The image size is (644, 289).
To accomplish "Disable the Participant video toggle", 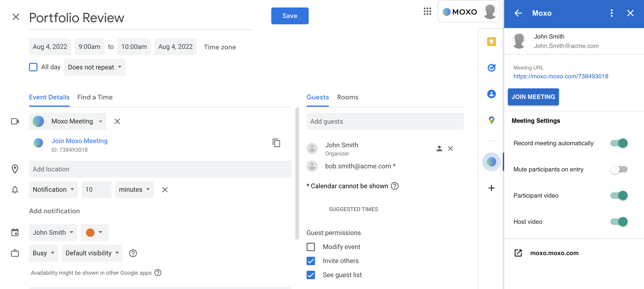I will tap(619, 195).
